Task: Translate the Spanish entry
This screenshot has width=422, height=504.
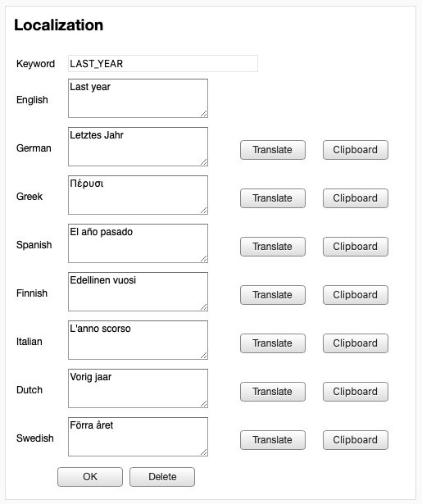Action: [273, 247]
